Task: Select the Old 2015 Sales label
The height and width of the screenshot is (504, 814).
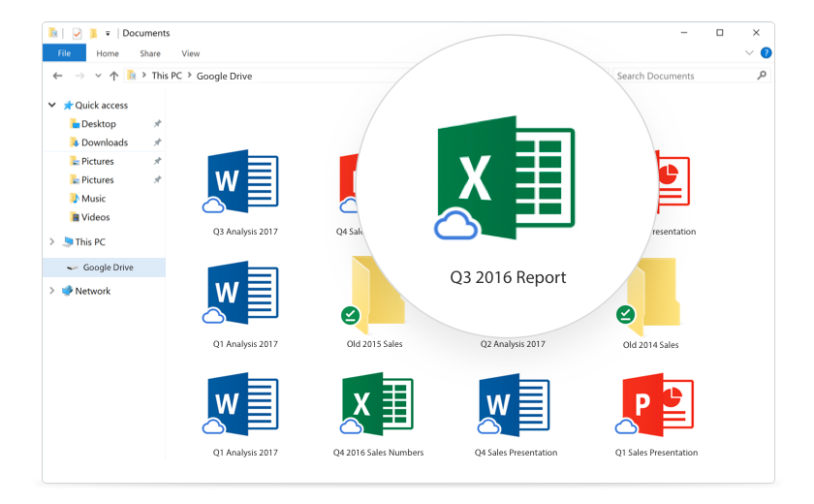Action: [374, 344]
